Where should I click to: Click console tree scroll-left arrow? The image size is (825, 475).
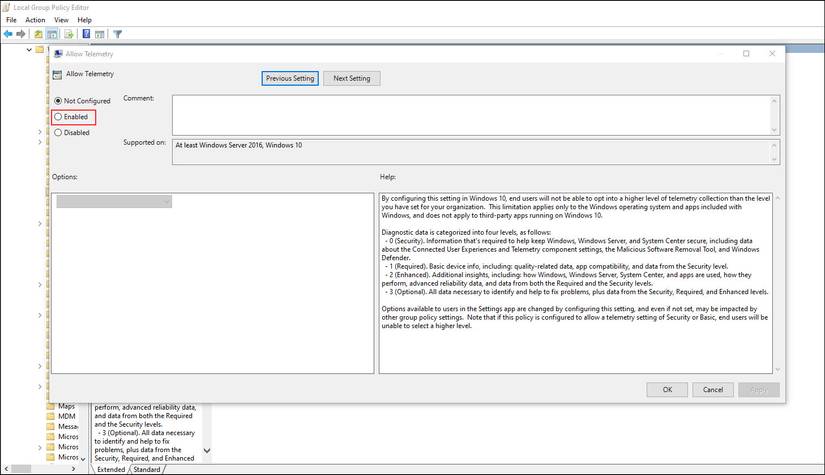6,469
